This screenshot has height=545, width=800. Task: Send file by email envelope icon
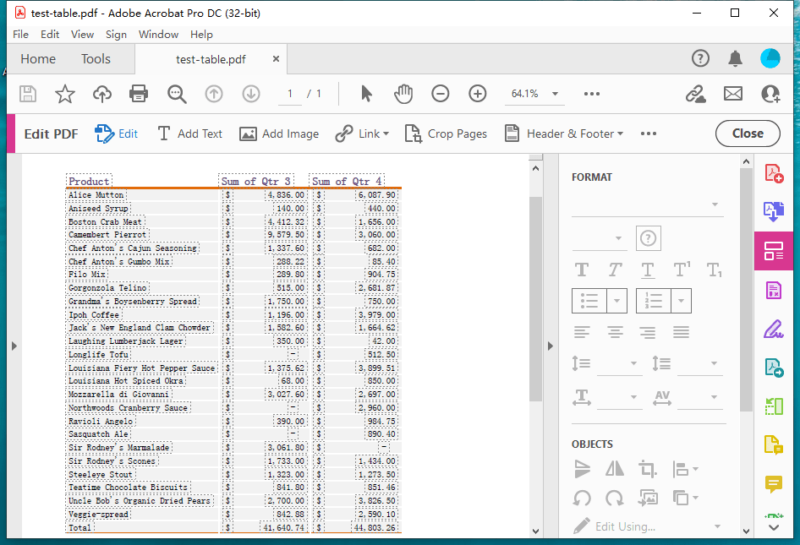point(733,94)
